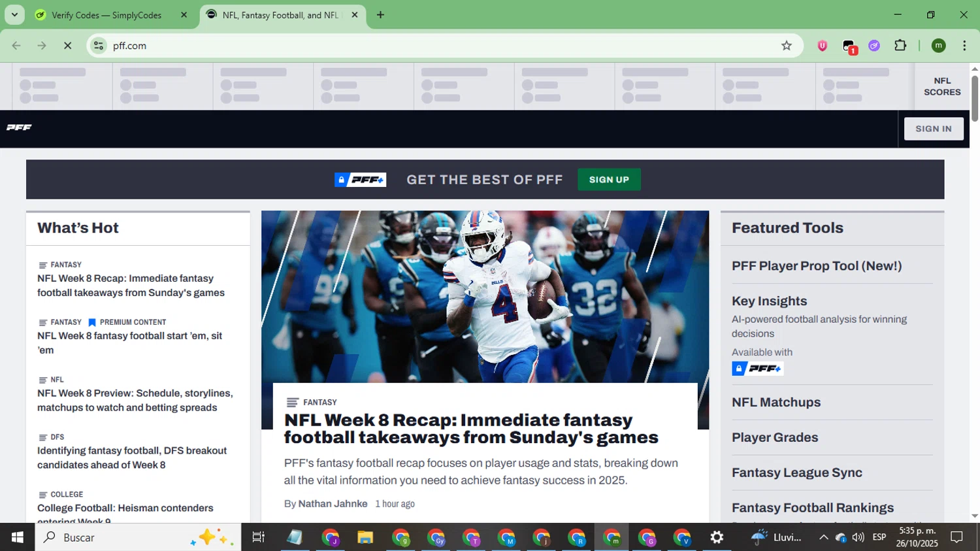Click the PFF logo in the header
This screenshot has height=551, width=980.
point(19,127)
